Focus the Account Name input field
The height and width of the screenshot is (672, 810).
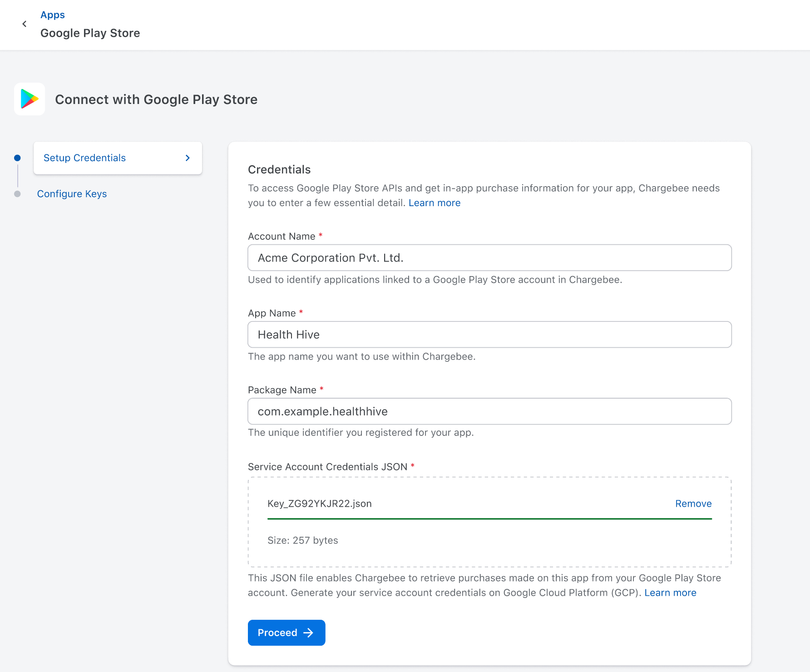point(489,258)
